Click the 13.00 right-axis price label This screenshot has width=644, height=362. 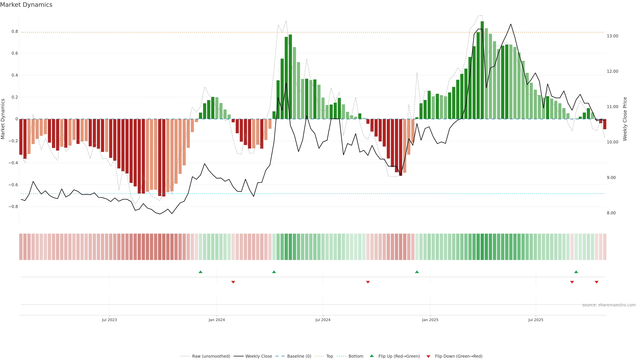[x=612, y=36]
